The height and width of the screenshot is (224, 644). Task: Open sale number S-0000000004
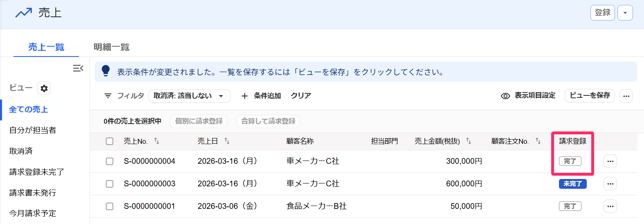[x=150, y=161]
